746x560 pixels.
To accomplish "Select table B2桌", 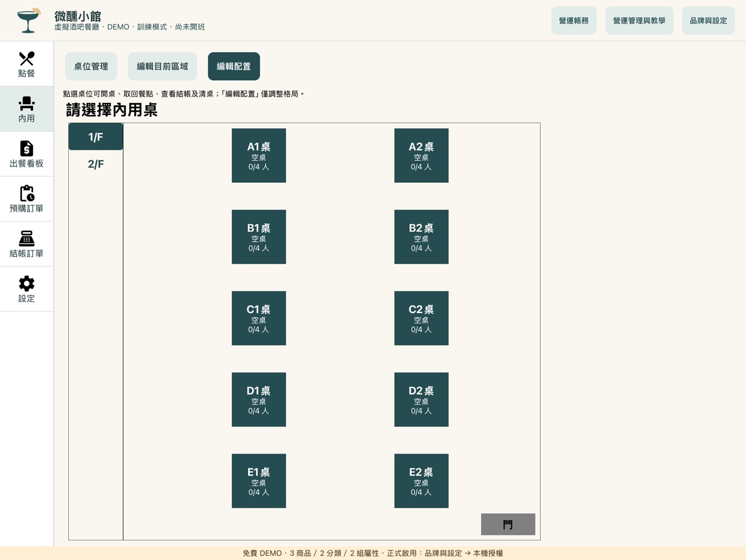I will [x=422, y=237].
